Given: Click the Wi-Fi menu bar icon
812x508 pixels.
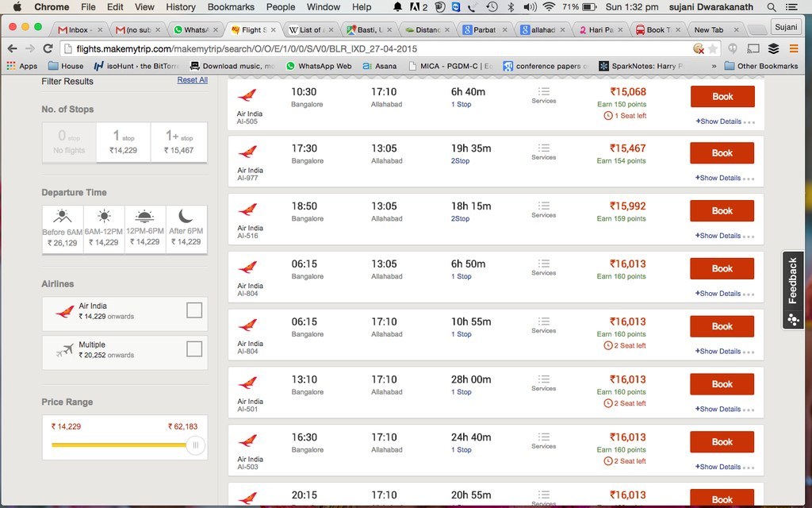Looking at the screenshot, I should [x=550, y=6].
